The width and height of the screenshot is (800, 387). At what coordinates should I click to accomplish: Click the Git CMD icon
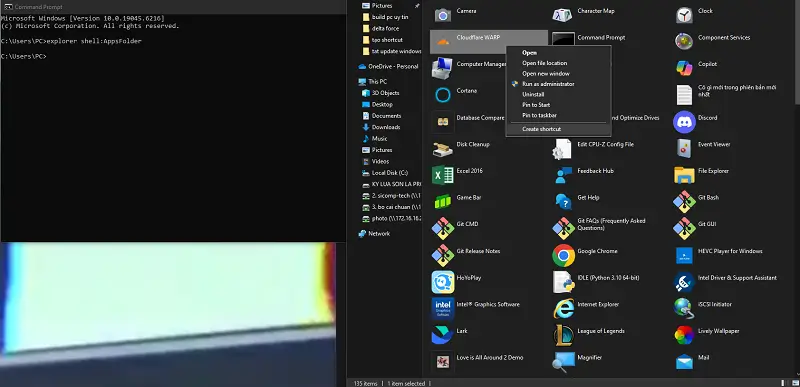pyautogui.click(x=442, y=228)
